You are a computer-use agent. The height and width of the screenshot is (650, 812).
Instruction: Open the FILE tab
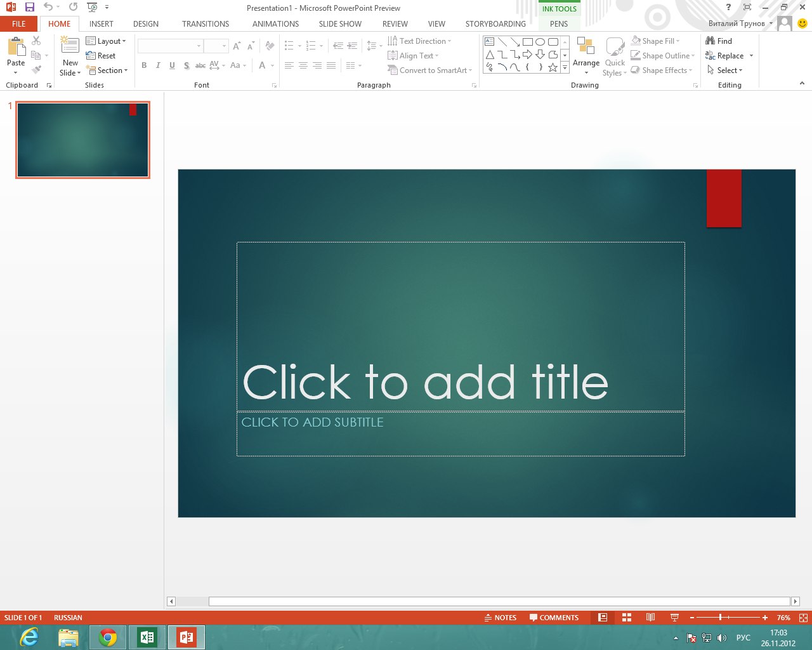coord(19,24)
